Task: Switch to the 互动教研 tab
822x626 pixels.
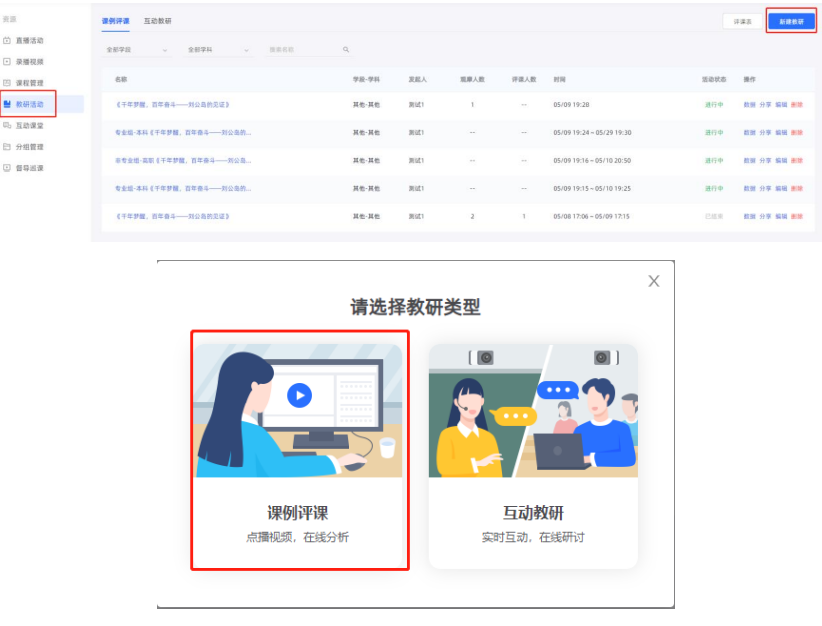Action: 157,20
